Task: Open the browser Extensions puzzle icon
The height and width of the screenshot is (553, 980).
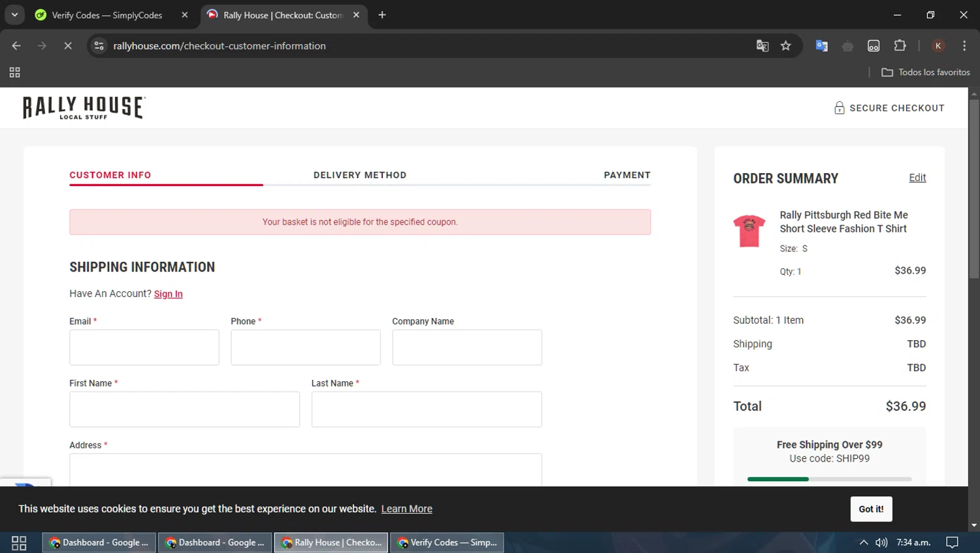Action: 900,46
